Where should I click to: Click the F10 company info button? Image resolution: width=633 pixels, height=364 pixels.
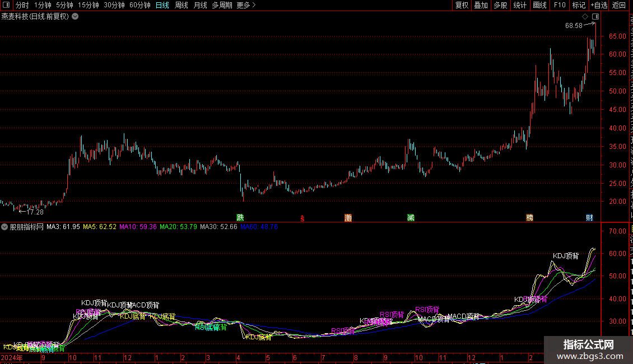point(560,5)
